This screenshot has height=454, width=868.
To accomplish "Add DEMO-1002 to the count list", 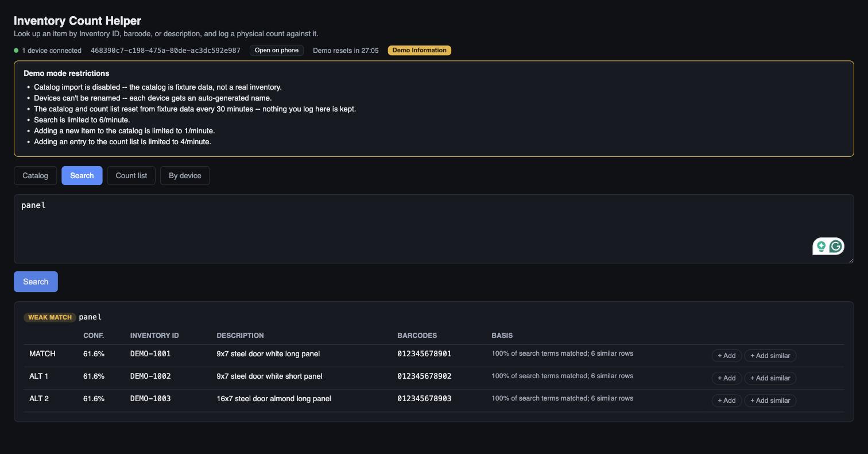I will pyautogui.click(x=727, y=378).
